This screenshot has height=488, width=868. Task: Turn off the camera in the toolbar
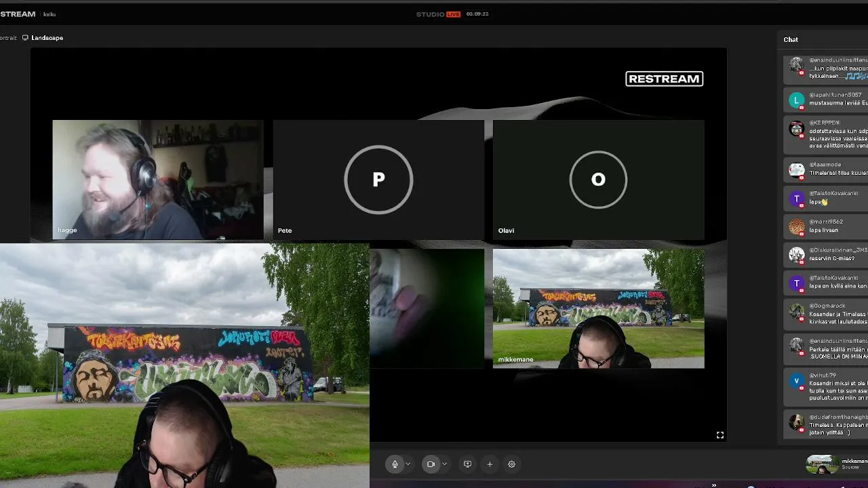[431, 464]
